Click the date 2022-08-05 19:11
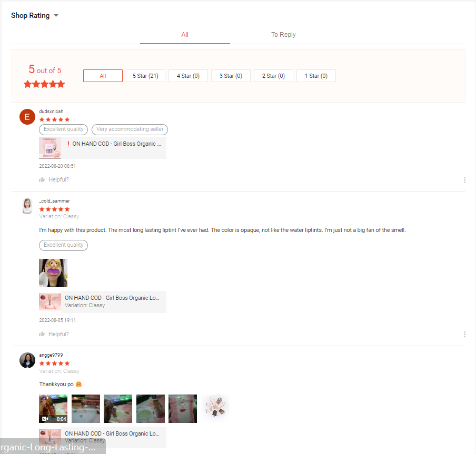476x454 pixels. pos(57,320)
